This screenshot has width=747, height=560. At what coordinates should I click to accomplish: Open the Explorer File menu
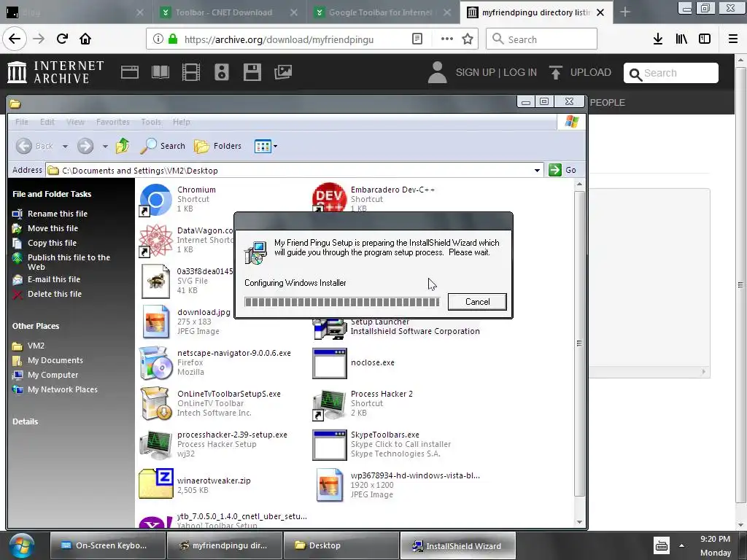(21, 122)
